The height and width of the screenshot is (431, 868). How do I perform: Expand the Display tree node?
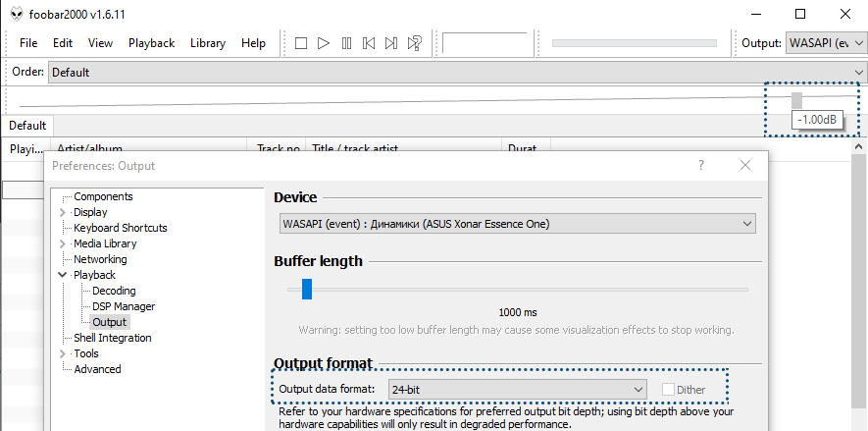(x=63, y=212)
